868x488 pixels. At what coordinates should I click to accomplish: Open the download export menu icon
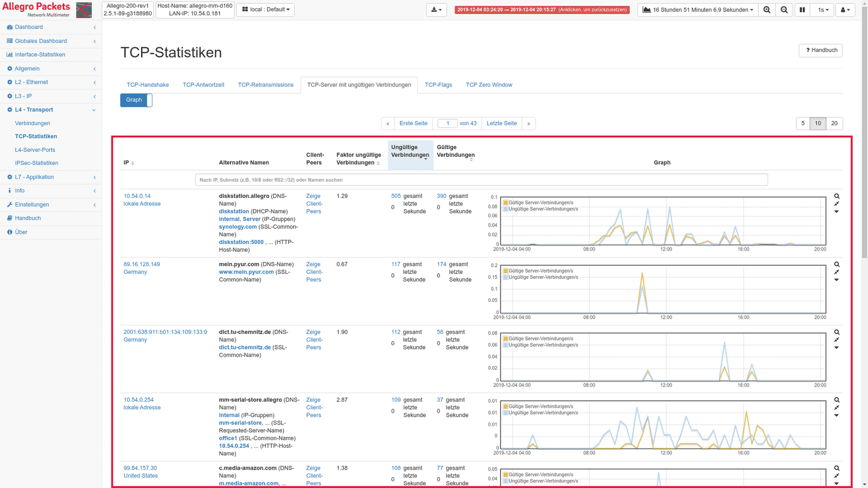click(x=436, y=10)
